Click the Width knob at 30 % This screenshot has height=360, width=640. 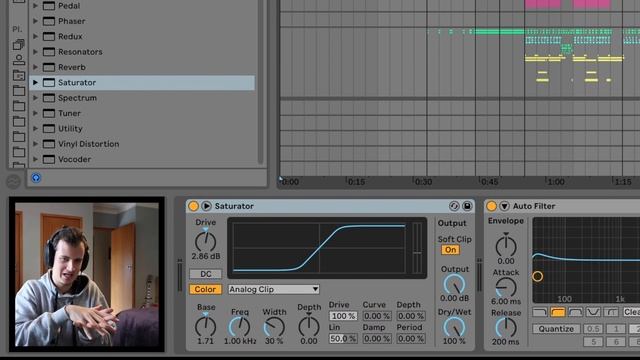pos(274,327)
